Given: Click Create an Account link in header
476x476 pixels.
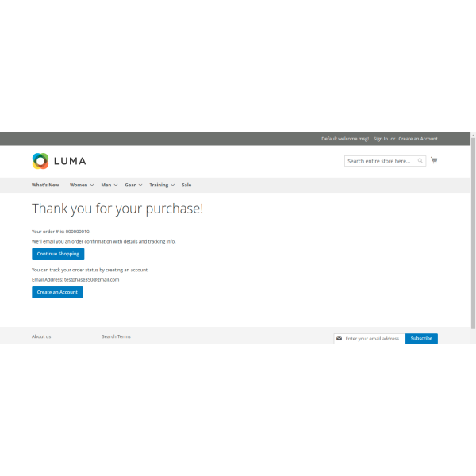Looking at the screenshot, I should pos(418,139).
